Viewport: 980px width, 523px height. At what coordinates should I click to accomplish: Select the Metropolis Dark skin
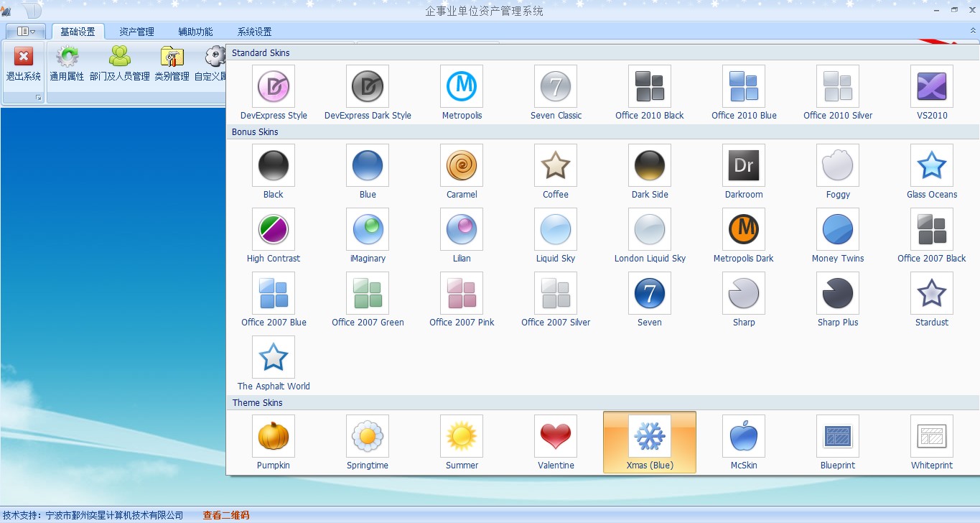tap(744, 236)
